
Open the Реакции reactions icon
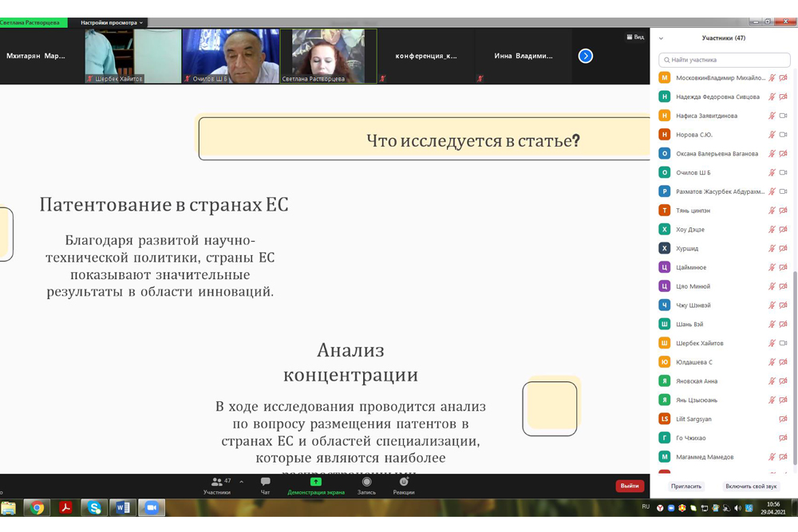[404, 483]
